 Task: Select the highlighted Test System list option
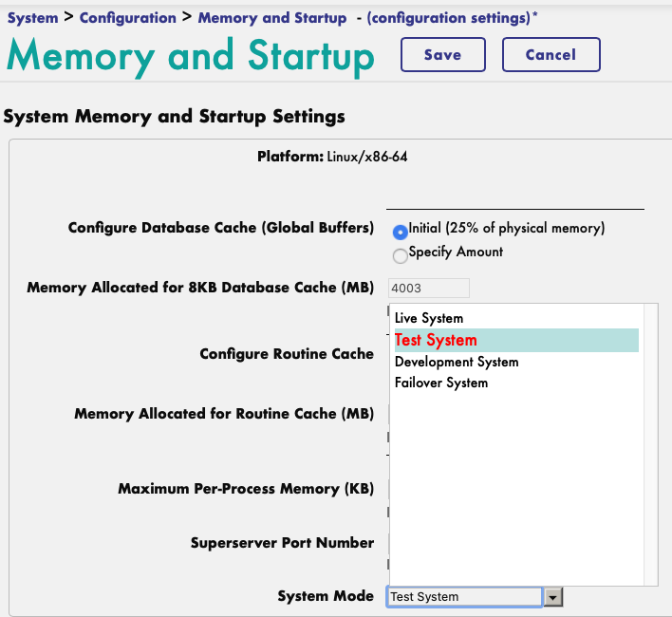(x=436, y=340)
